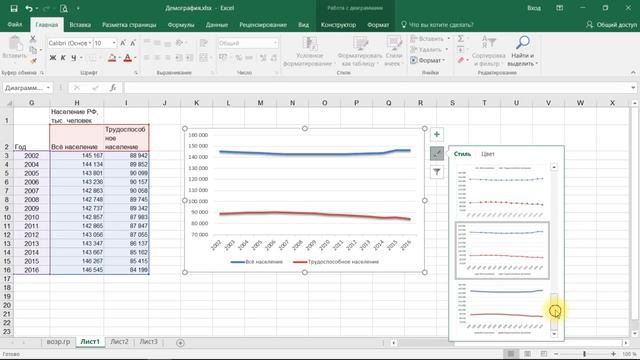Click the large Вставить paste button
The image size is (640, 360).
[x=14, y=49]
